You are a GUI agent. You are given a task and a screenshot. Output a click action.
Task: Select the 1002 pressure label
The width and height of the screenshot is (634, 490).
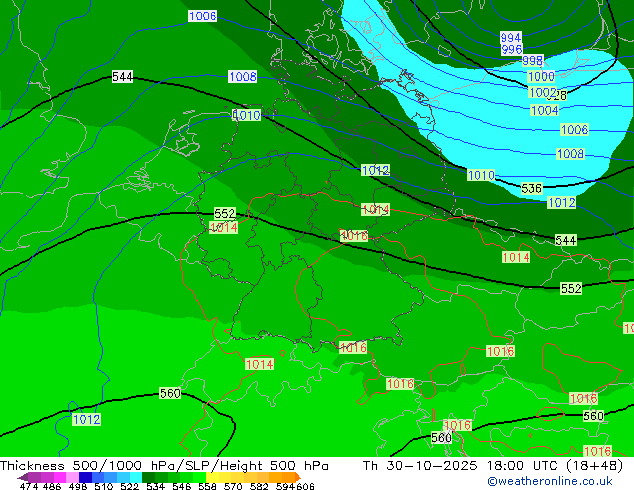[543, 93]
